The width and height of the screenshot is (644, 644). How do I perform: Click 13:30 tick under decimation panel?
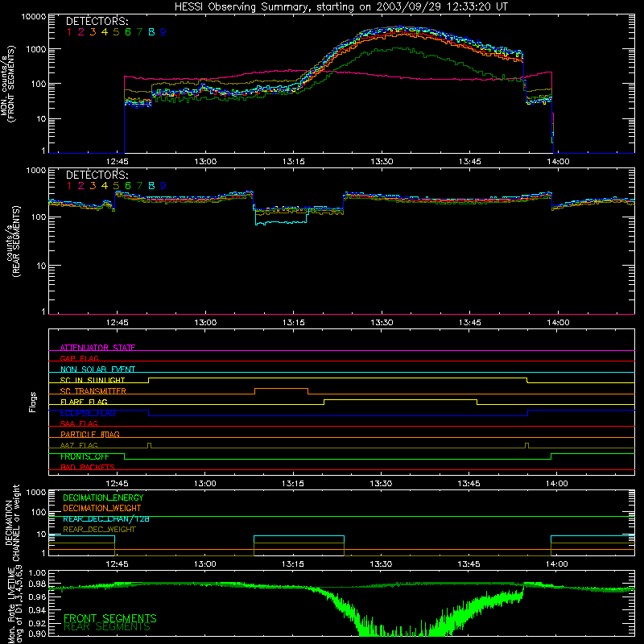coord(381,564)
